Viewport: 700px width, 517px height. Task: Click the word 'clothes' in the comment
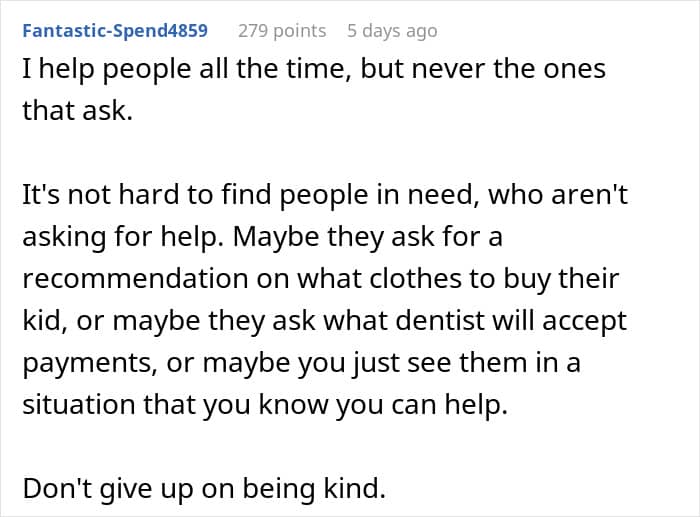pos(416,278)
